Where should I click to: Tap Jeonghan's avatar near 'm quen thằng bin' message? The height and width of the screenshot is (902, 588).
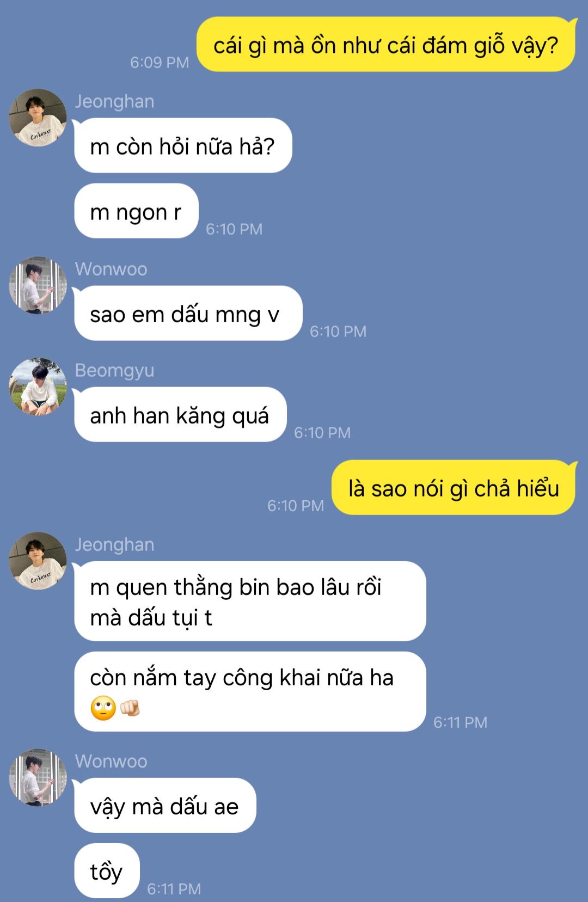click(38, 561)
